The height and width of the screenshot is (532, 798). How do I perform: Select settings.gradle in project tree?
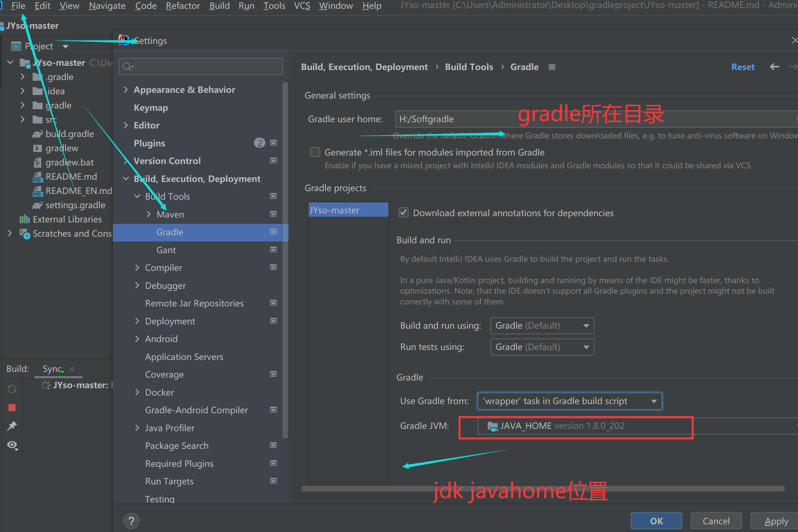pos(75,205)
